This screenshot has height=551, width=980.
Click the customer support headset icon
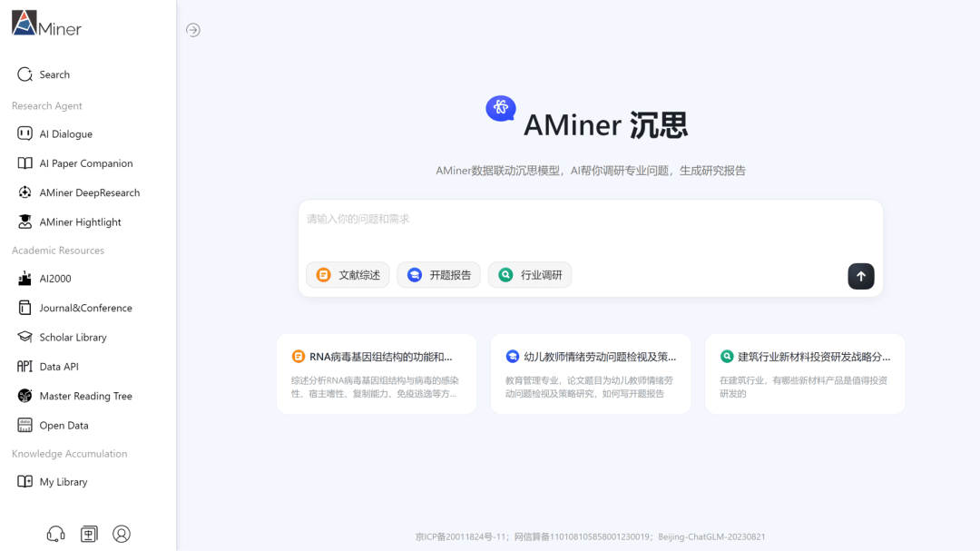[55, 534]
